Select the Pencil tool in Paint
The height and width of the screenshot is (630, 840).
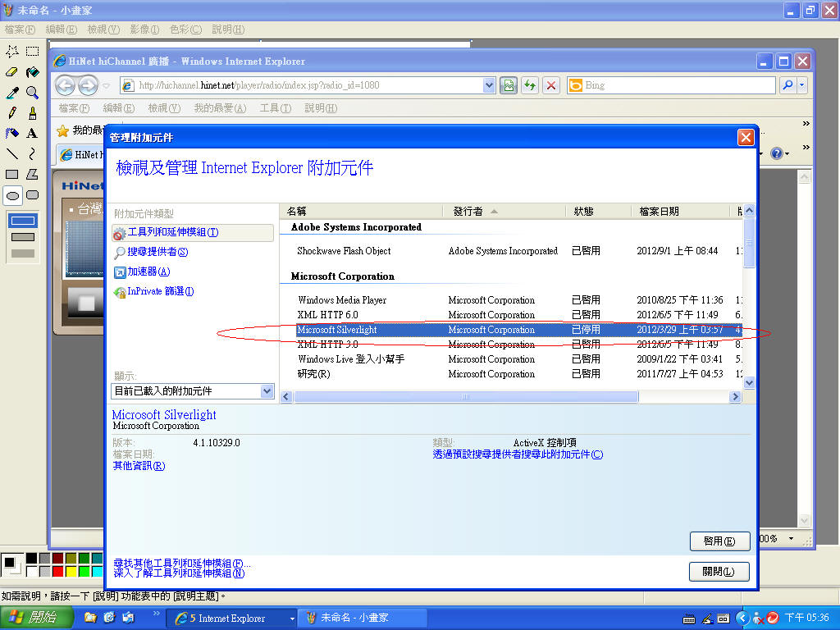[11, 113]
